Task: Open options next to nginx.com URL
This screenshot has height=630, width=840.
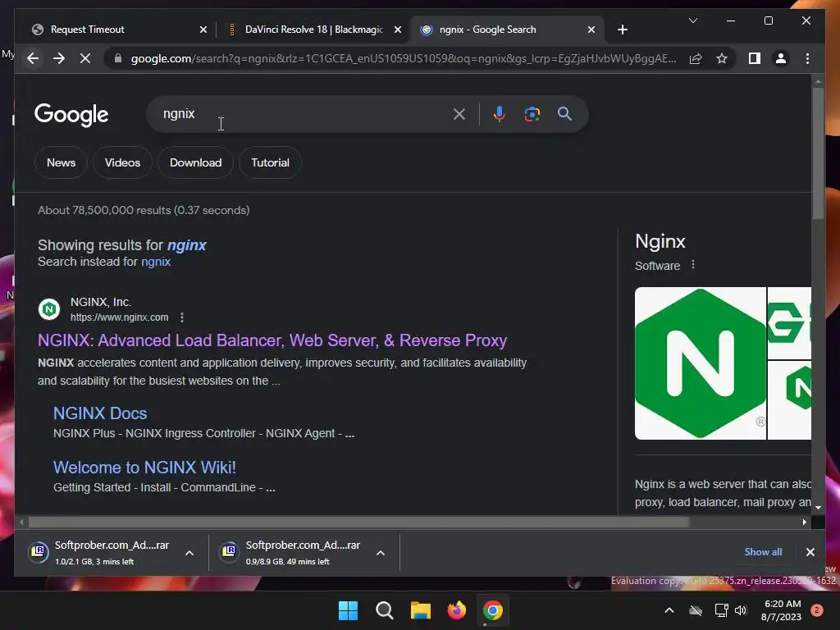Action: [182, 317]
